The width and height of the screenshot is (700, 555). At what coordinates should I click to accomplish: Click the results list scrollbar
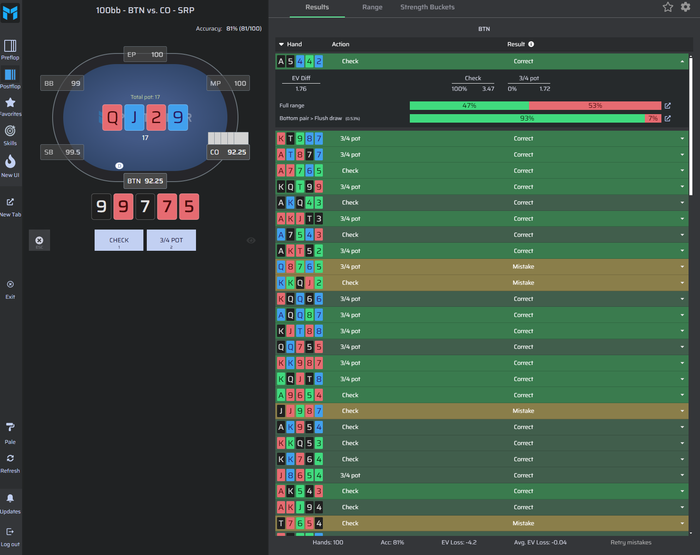click(x=691, y=126)
